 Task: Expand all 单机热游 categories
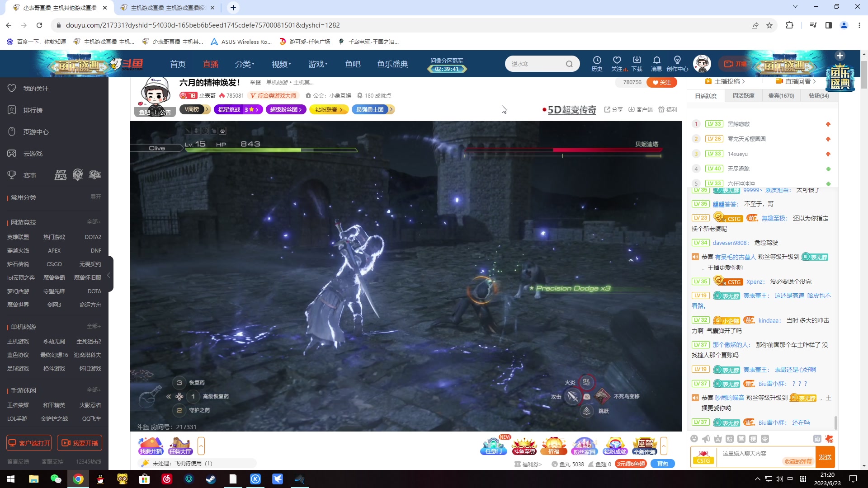coord(94,326)
